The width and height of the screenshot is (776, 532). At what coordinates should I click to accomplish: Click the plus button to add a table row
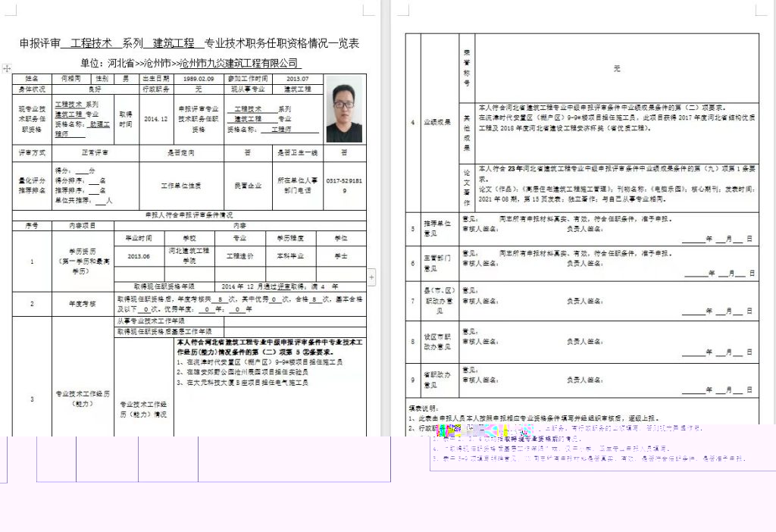(371, 277)
